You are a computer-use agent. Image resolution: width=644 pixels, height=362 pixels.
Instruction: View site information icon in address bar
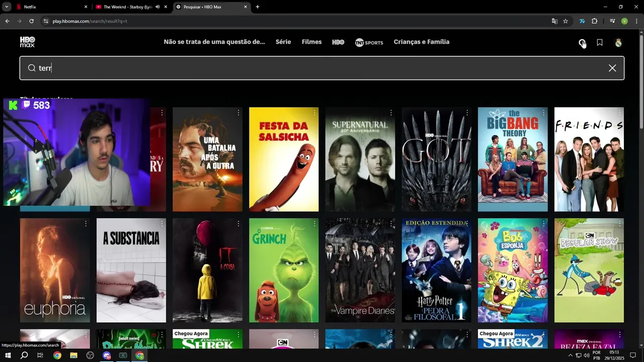pos(46,21)
